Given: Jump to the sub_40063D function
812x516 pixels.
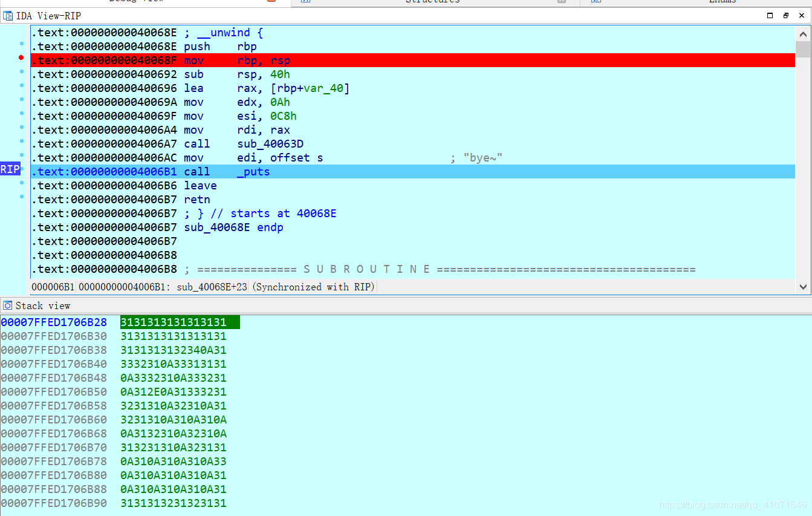Looking at the screenshot, I should click(x=270, y=143).
